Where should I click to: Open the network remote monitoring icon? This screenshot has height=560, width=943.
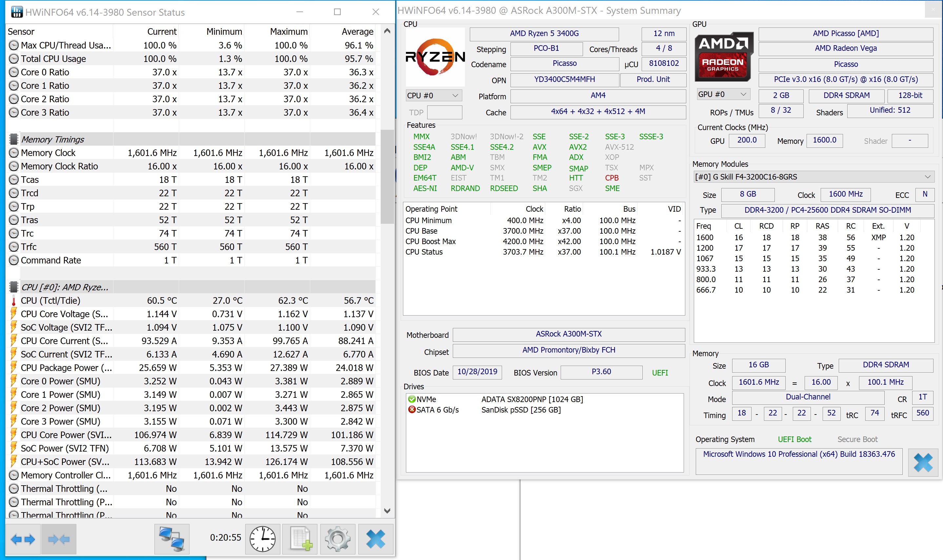pos(172,539)
